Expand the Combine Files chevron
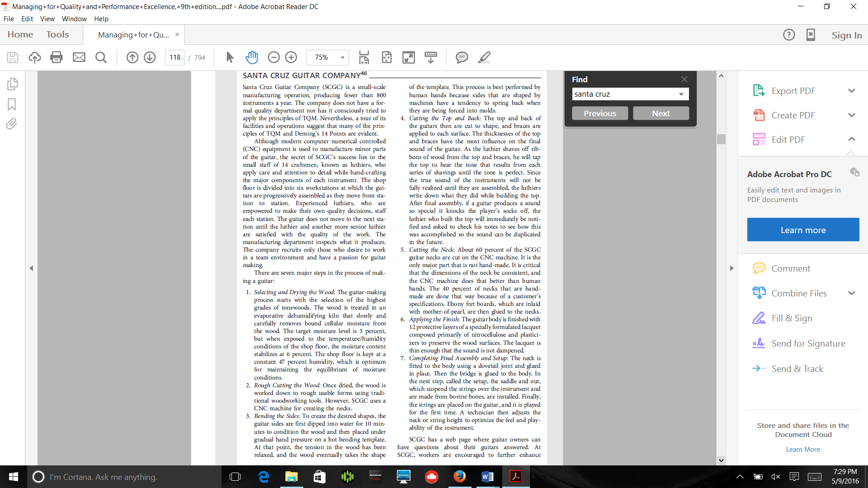 pos(852,293)
